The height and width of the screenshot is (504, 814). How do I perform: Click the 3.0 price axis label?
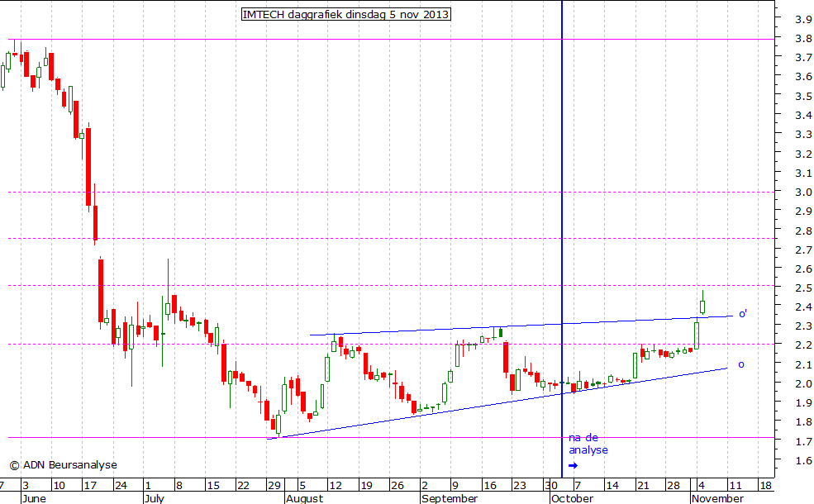(x=803, y=192)
